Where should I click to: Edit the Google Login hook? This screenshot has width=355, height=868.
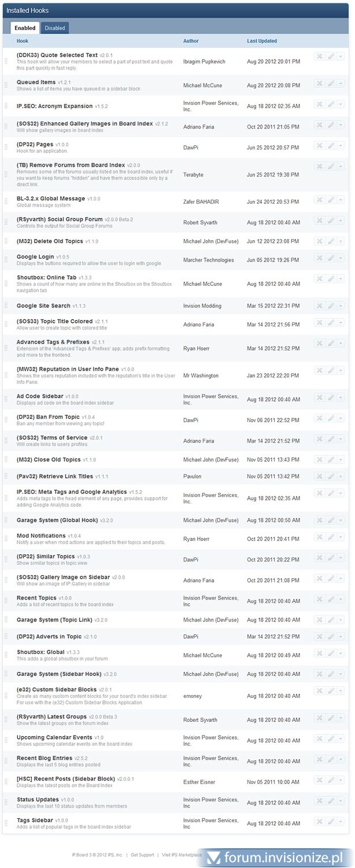pyautogui.click(x=331, y=258)
